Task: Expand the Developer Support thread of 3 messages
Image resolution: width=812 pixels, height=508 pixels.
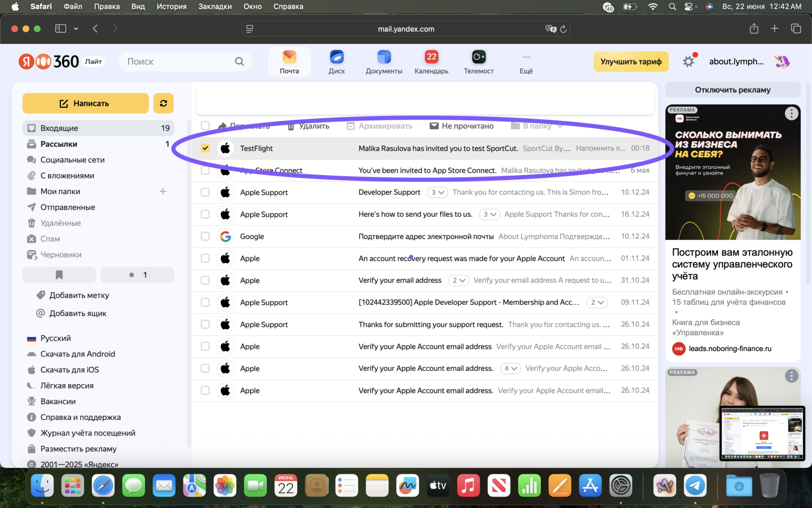Action: click(x=437, y=192)
